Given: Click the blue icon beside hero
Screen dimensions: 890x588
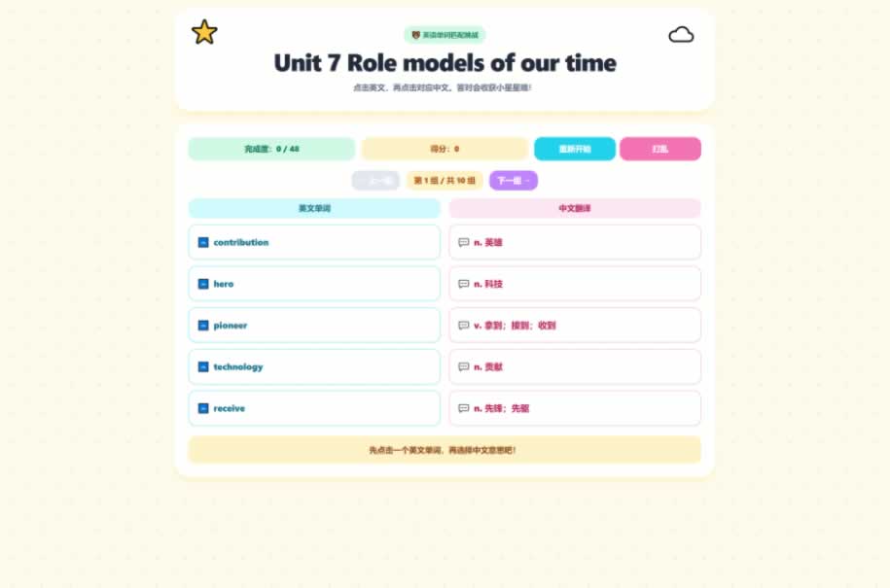Looking at the screenshot, I should pos(203,284).
